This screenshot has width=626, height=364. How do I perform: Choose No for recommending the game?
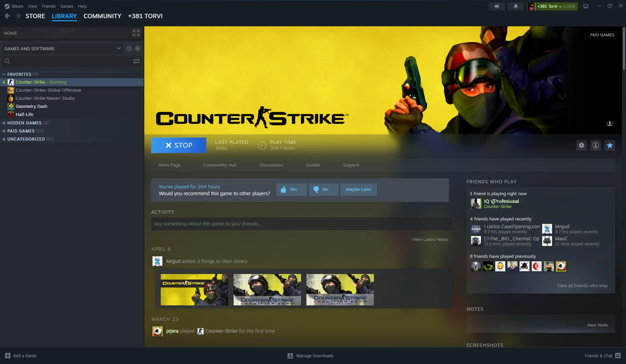(x=323, y=189)
